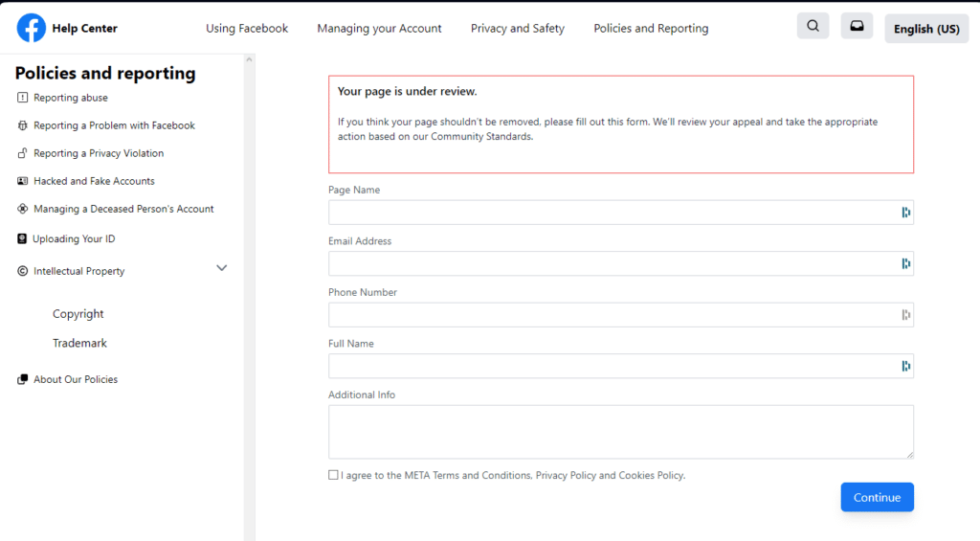Click the Uploading Your ID icon

22,239
